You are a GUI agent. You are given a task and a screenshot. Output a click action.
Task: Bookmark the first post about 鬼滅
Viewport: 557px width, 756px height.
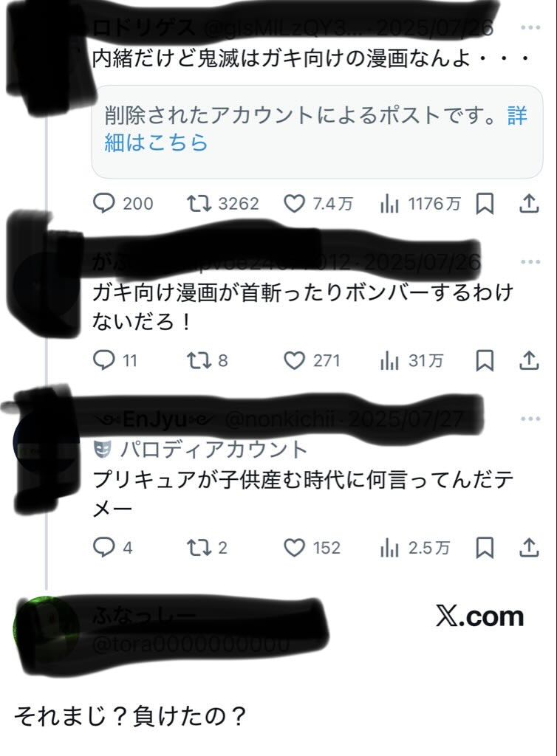tap(485, 204)
